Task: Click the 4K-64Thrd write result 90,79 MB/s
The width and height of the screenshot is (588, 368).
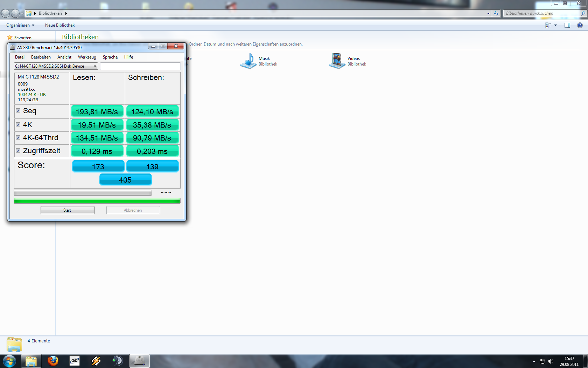Action: 153,138
